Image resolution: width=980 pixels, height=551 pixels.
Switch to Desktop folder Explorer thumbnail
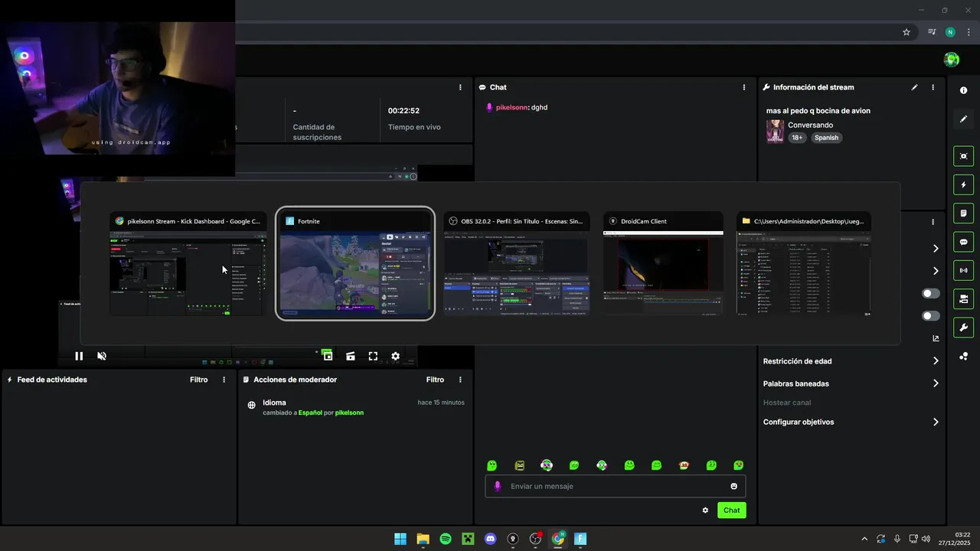coord(804,264)
